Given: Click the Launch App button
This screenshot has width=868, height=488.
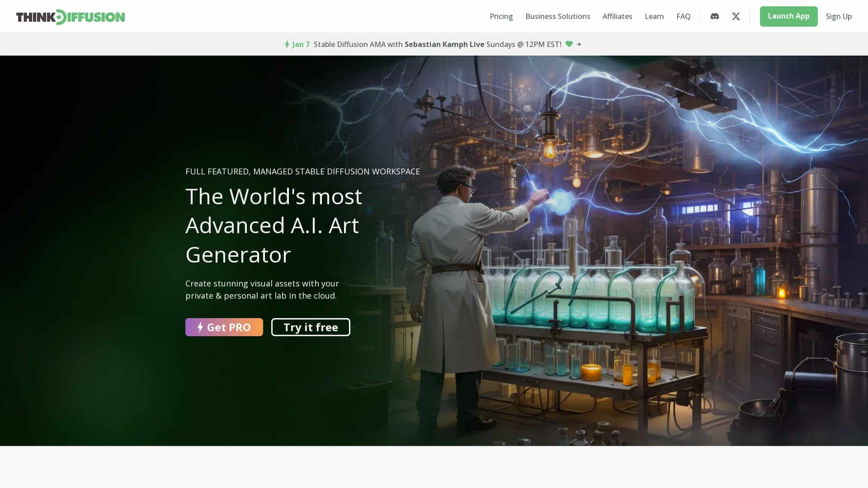Looking at the screenshot, I should 788,16.
